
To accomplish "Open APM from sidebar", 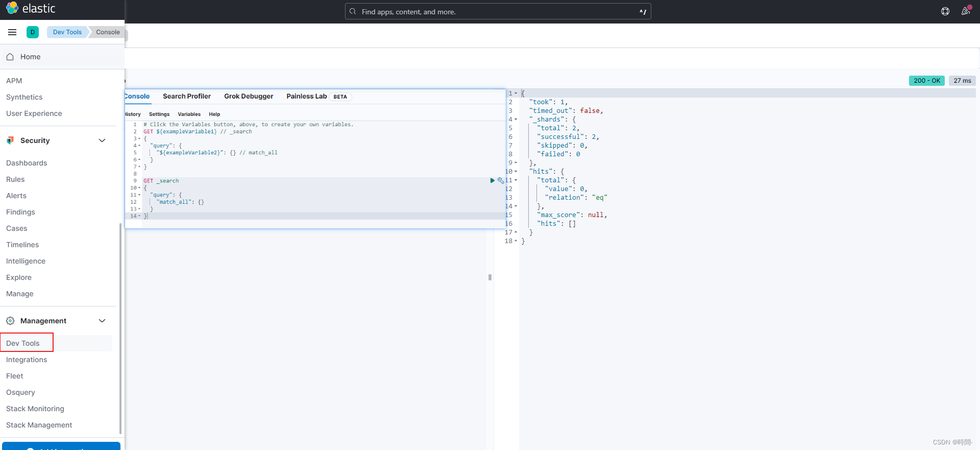I will click(14, 81).
